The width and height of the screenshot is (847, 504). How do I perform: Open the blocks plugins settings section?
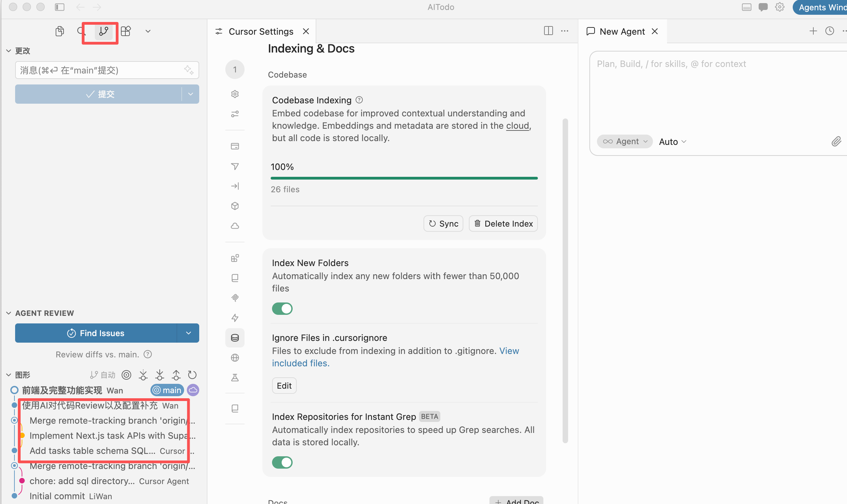click(x=235, y=258)
